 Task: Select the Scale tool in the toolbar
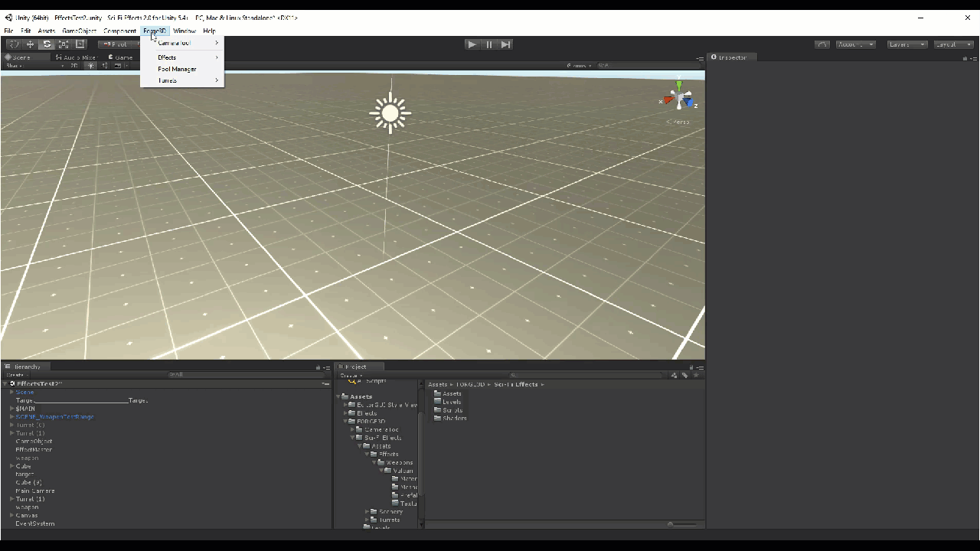pos(64,44)
